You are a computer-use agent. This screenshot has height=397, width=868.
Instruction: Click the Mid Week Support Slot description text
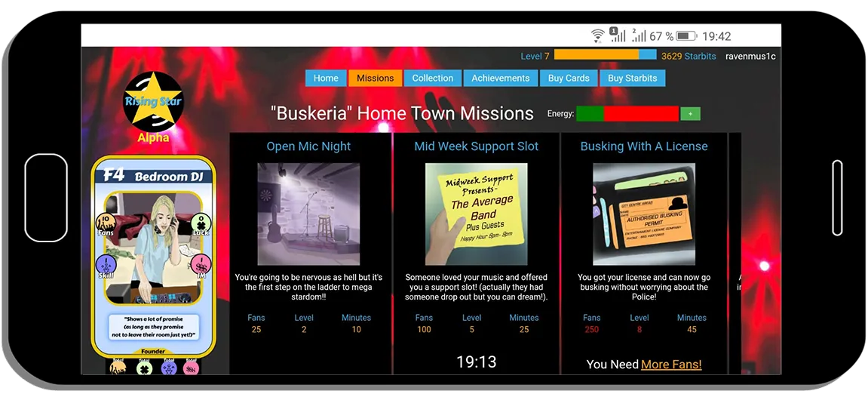pos(476,287)
